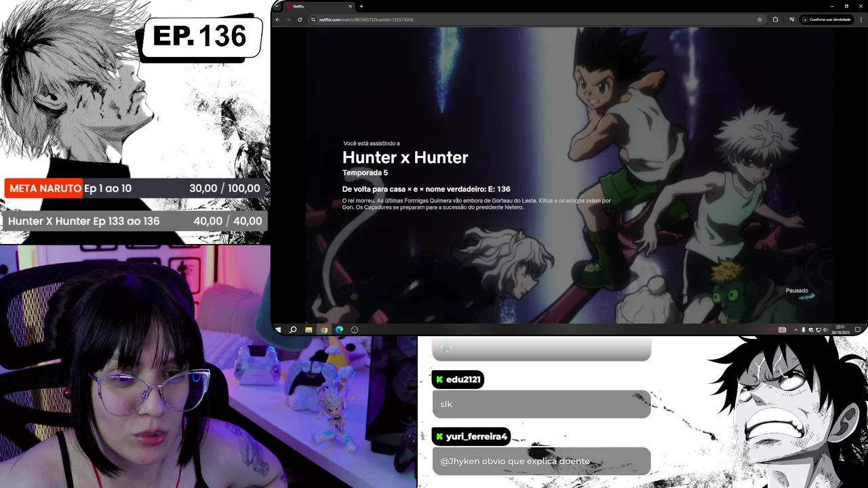
Task: Open File Explorer from taskbar
Action: pos(309,329)
